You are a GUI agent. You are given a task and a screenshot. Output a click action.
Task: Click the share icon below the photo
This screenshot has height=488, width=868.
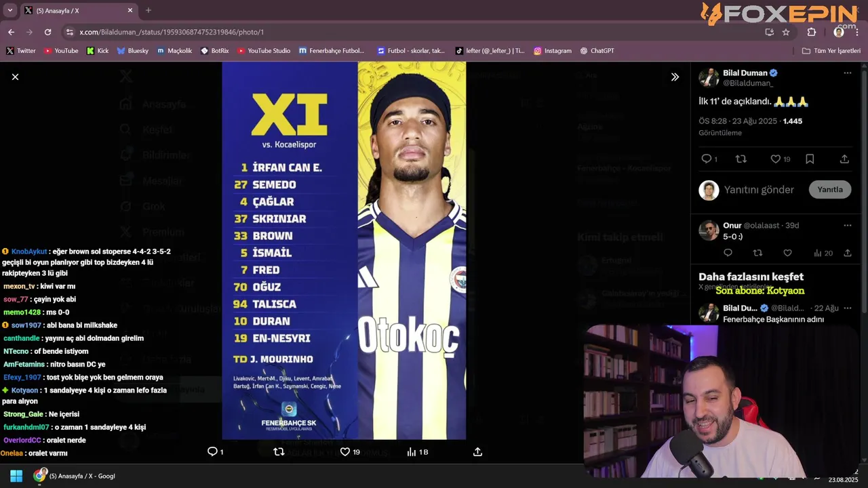[477, 452]
